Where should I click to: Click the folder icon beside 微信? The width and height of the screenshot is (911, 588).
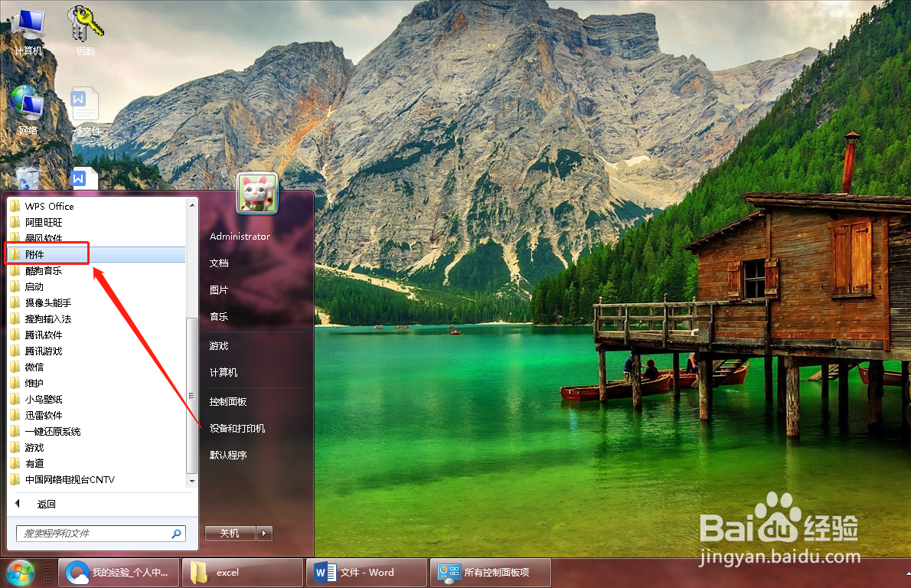[15, 367]
